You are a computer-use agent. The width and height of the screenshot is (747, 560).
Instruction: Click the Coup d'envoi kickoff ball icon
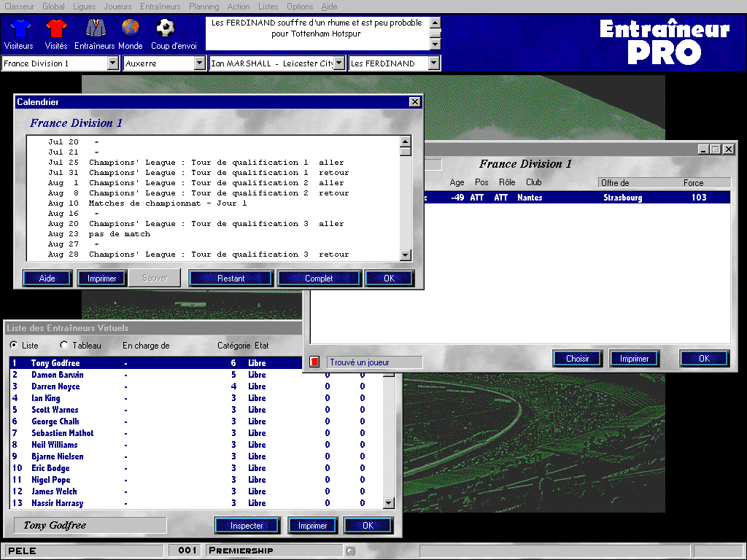pyautogui.click(x=165, y=31)
